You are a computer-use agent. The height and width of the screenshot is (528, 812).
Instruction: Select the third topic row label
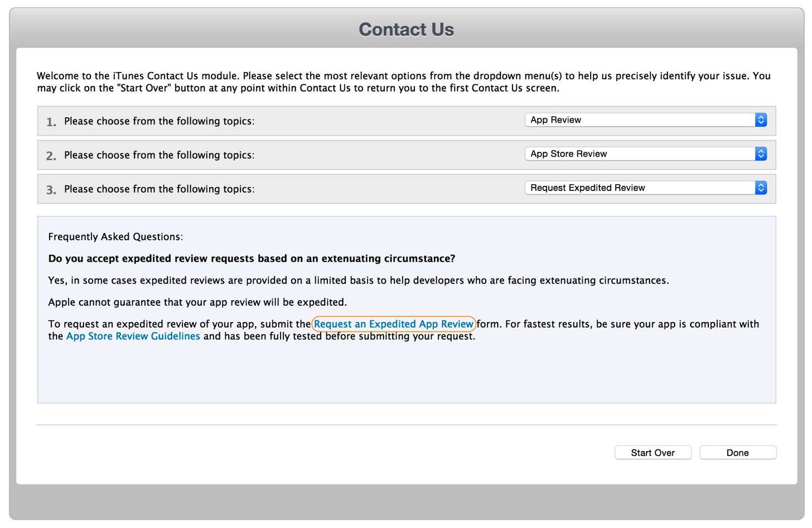(159, 189)
